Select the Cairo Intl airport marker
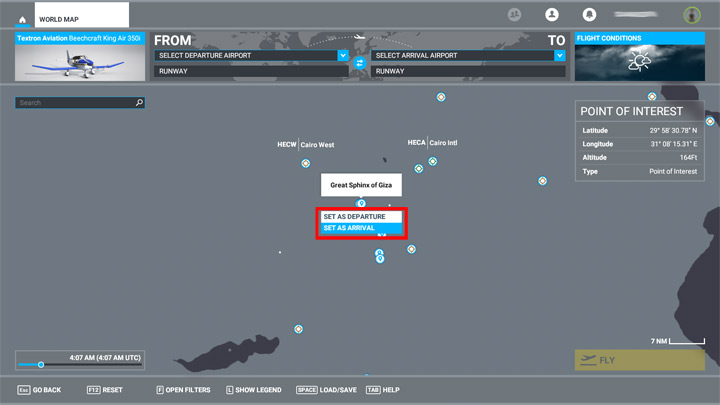Viewport: 720px width, 405px height. pyautogui.click(x=433, y=161)
